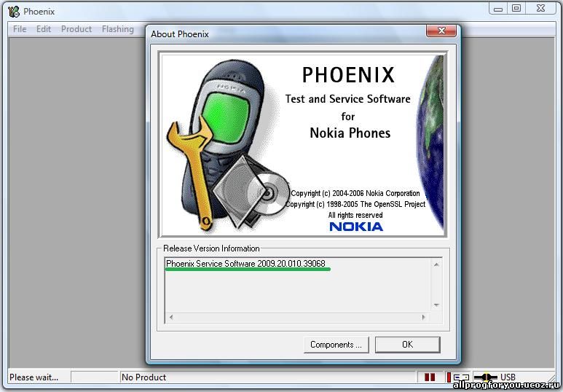Open the Flashing menu
Screen dimensions: 563x392
coord(118,29)
